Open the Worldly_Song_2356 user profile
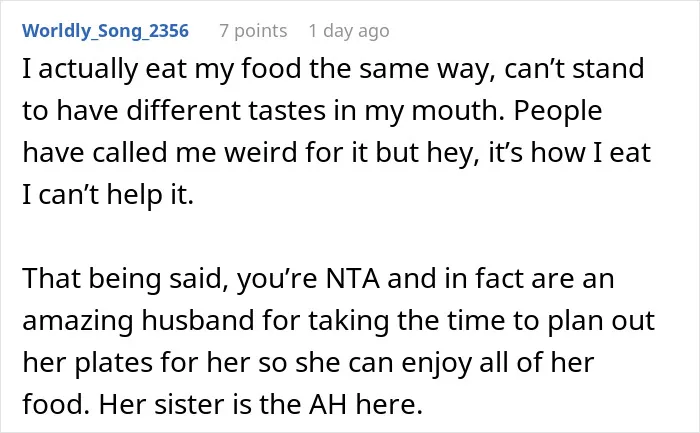This screenshot has height=433, width=700. click(105, 31)
